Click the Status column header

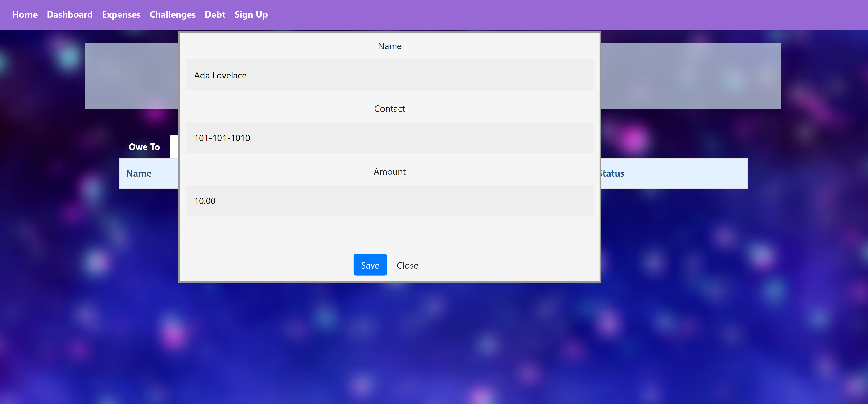pyautogui.click(x=613, y=173)
